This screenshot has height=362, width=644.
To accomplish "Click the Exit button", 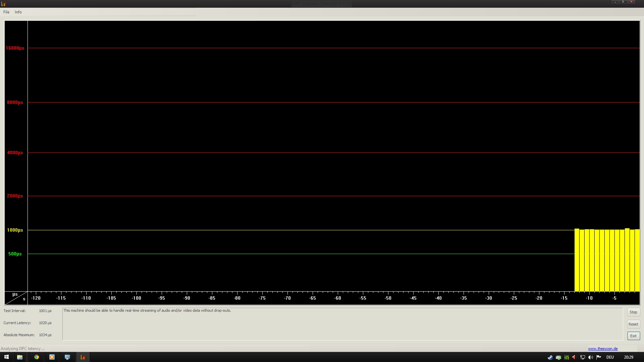I will tap(633, 336).
